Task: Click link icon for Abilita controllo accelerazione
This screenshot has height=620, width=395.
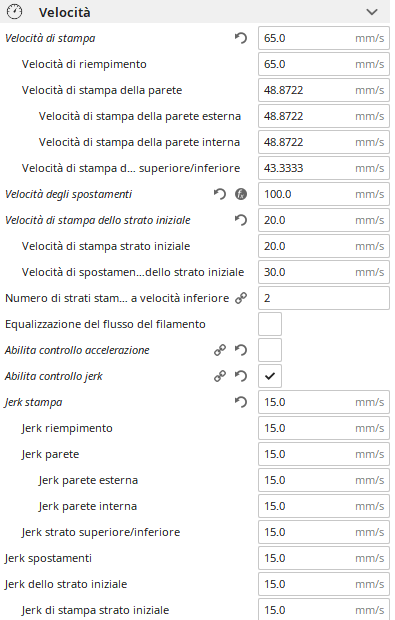Action: [x=220, y=350]
